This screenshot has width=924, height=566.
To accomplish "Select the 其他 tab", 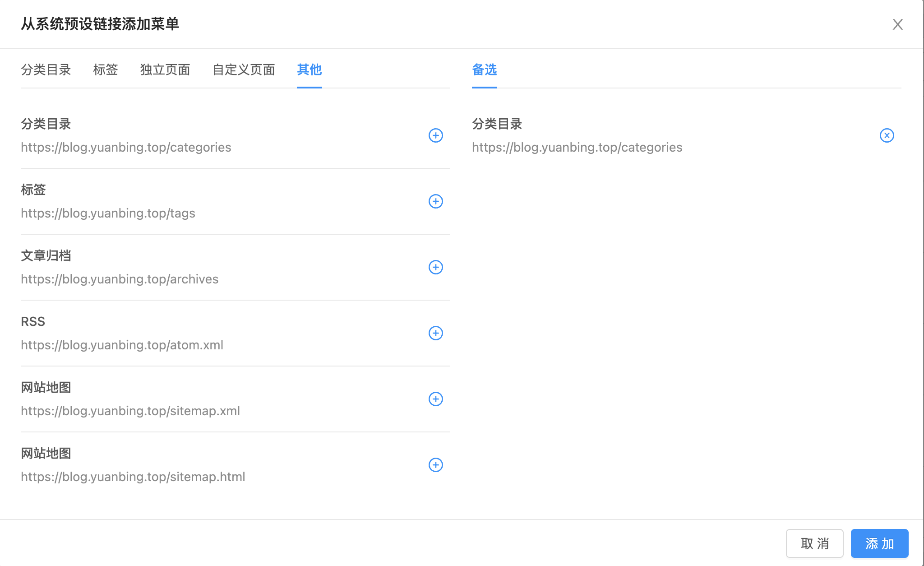I will pos(309,70).
